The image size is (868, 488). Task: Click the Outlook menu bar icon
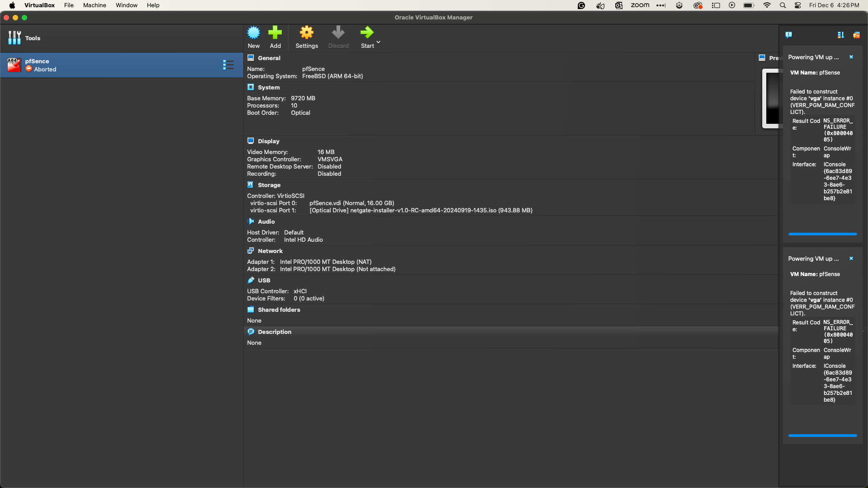pos(618,5)
